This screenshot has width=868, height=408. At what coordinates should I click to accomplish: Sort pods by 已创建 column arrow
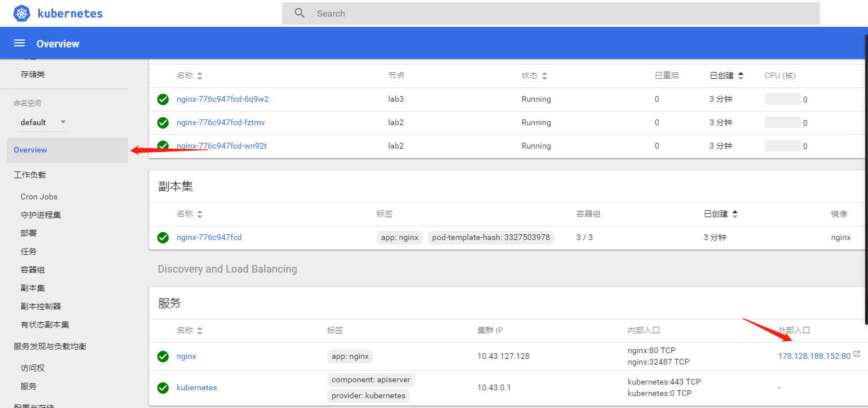[741, 75]
